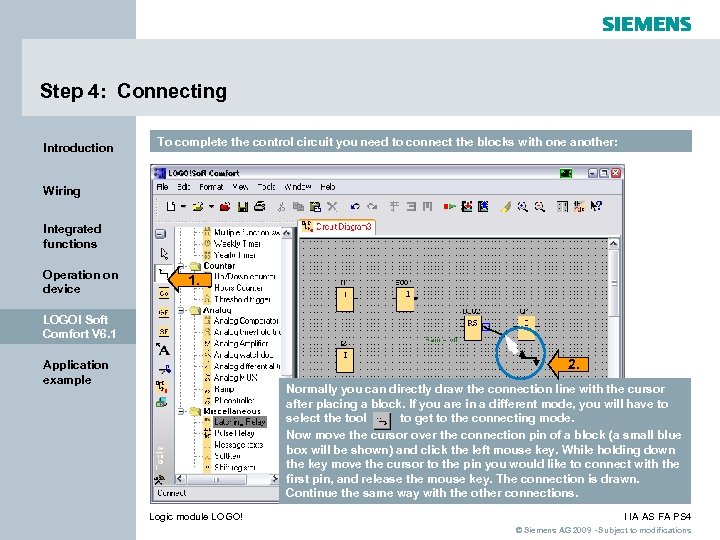The width and height of the screenshot is (720, 540).
Task: Open the Help menu
Action: pyautogui.click(x=328, y=187)
